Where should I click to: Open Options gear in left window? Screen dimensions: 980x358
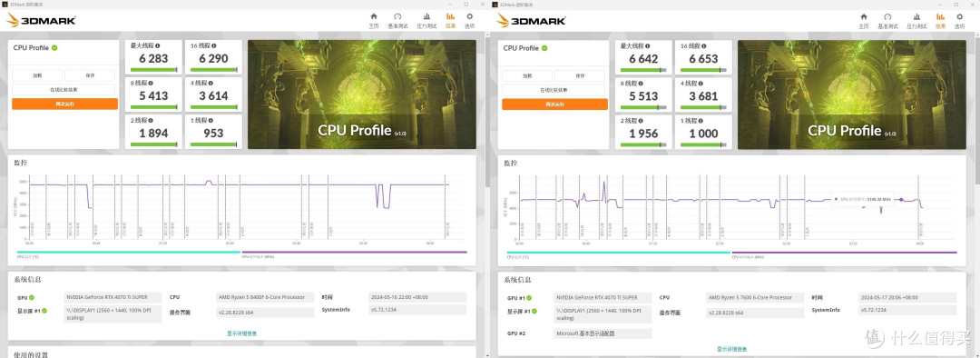coord(469,21)
